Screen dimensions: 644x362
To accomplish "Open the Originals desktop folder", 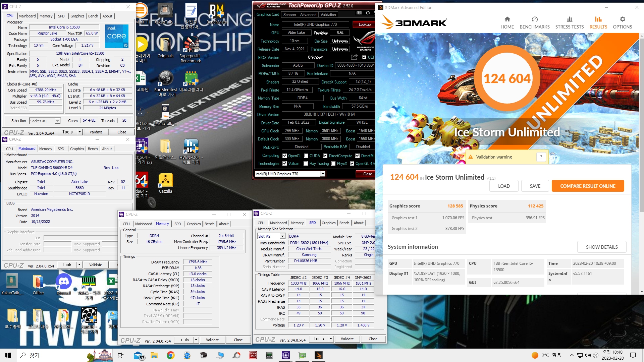I will click(165, 48).
